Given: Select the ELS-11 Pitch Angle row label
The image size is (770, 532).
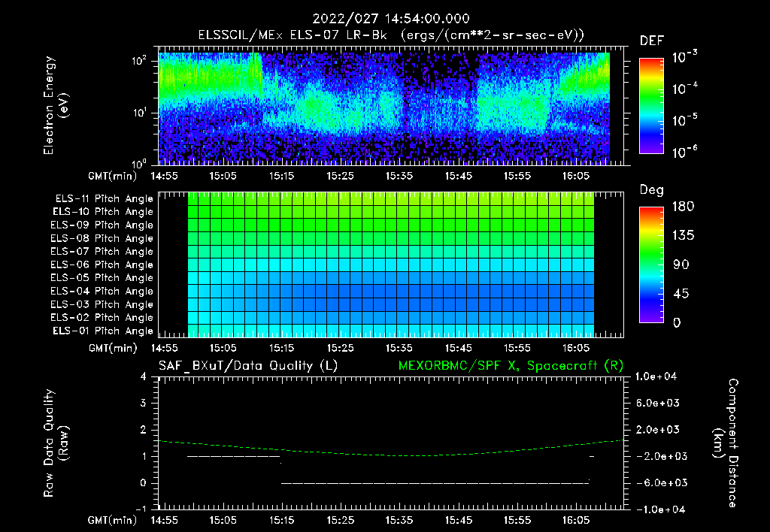Looking at the screenshot, I should [104, 199].
